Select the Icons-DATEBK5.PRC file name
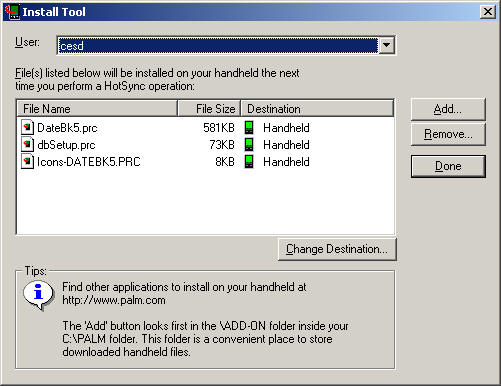Viewport: 501px width, 386px height. 89,162
